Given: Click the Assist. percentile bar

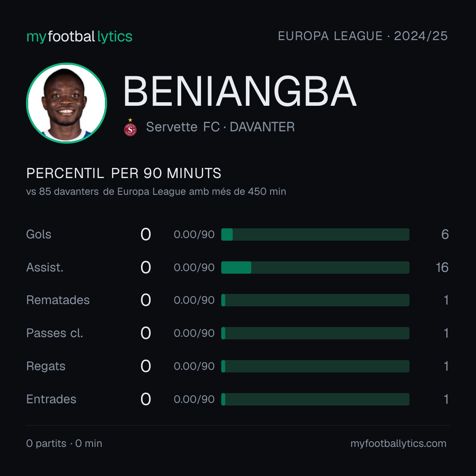Looking at the screenshot, I should click(x=315, y=268).
